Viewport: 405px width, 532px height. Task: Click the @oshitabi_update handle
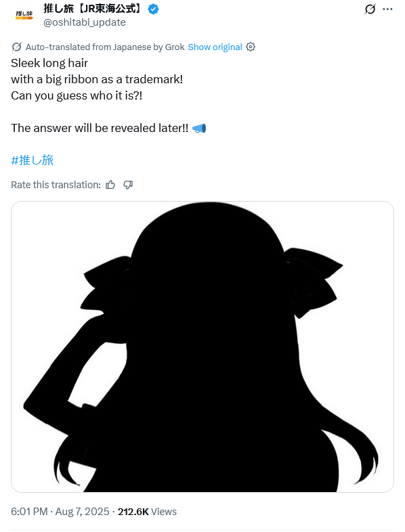click(x=85, y=22)
